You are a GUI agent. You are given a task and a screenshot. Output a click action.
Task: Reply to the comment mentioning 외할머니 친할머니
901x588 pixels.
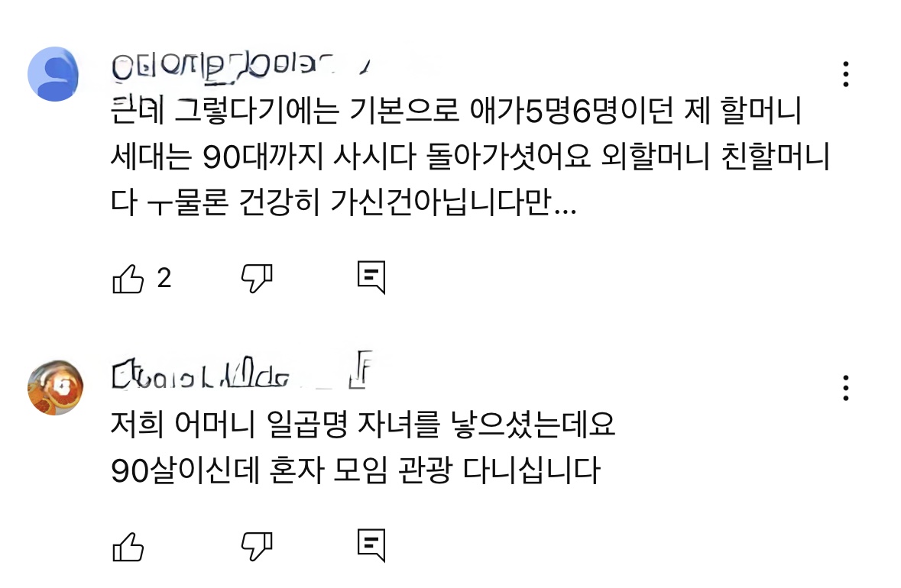371,279
